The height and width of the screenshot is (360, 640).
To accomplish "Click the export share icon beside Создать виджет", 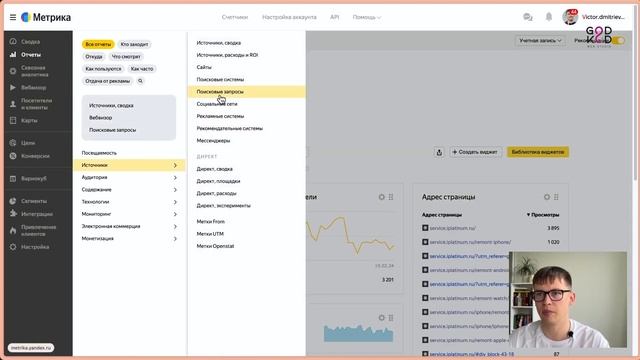I will (x=439, y=152).
